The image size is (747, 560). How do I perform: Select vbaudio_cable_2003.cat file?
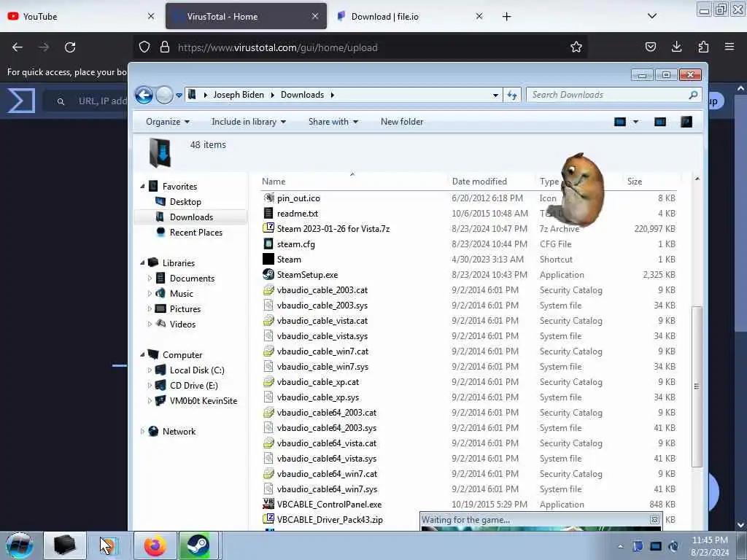click(x=322, y=290)
